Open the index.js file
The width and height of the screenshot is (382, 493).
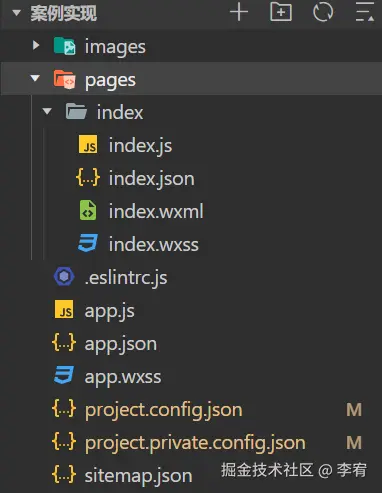(x=140, y=146)
